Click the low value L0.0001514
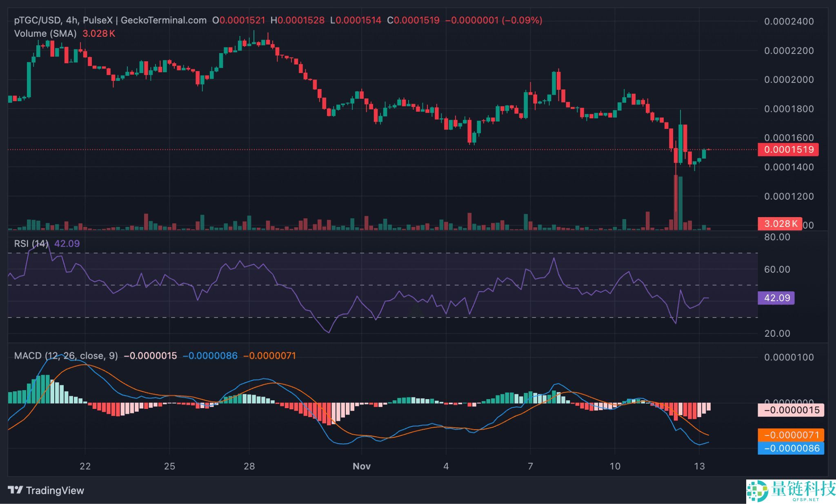Image resolution: width=836 pixels, height=504 pixels. 356,20
